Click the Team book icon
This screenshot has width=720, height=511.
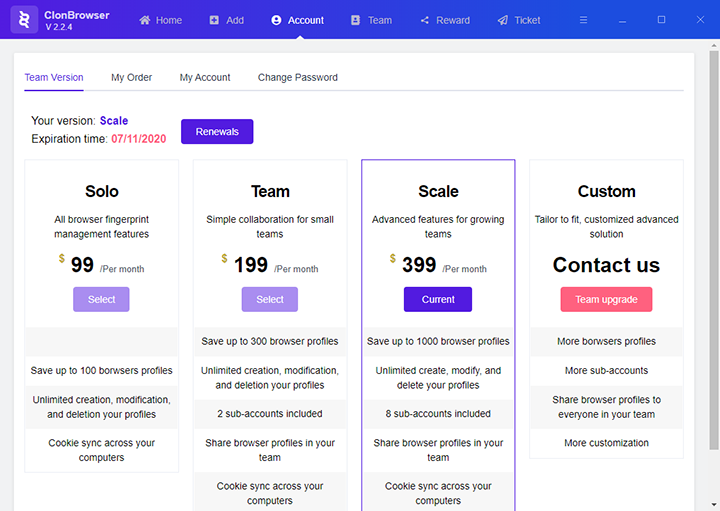pos(355,20)
